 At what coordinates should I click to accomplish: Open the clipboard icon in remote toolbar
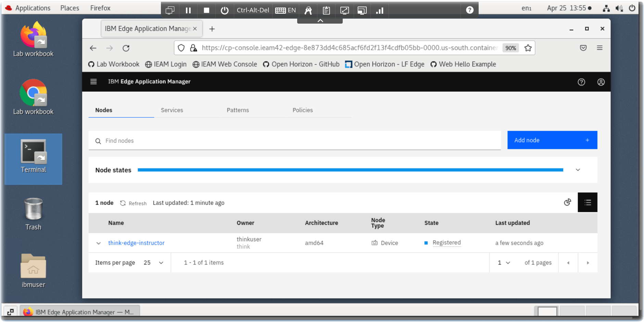tap(326, 10)
